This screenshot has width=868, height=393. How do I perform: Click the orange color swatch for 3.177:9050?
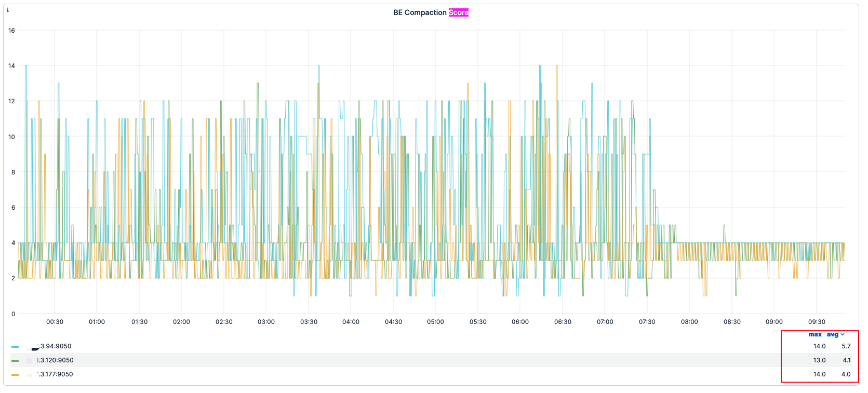click(x=15, y=374)
